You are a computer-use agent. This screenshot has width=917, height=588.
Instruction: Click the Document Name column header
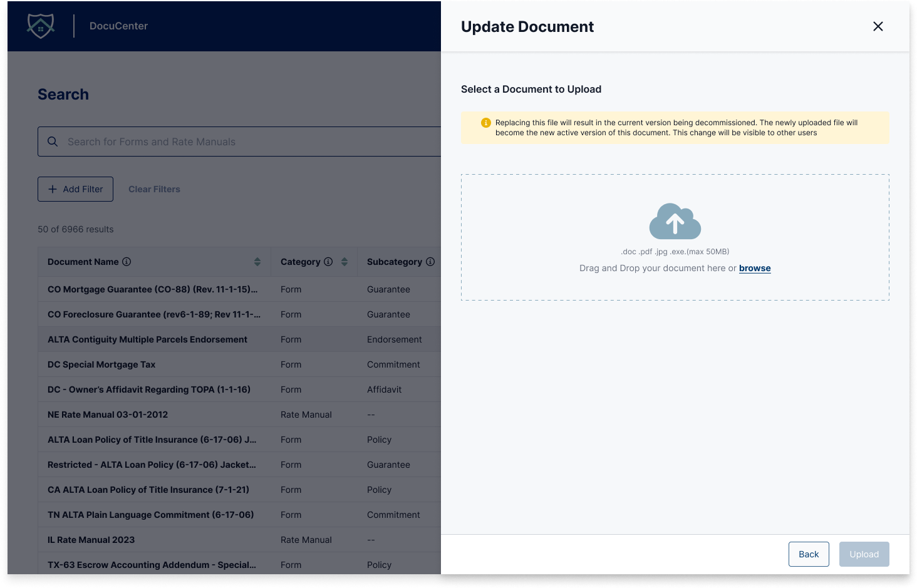[x=83, y=262]
